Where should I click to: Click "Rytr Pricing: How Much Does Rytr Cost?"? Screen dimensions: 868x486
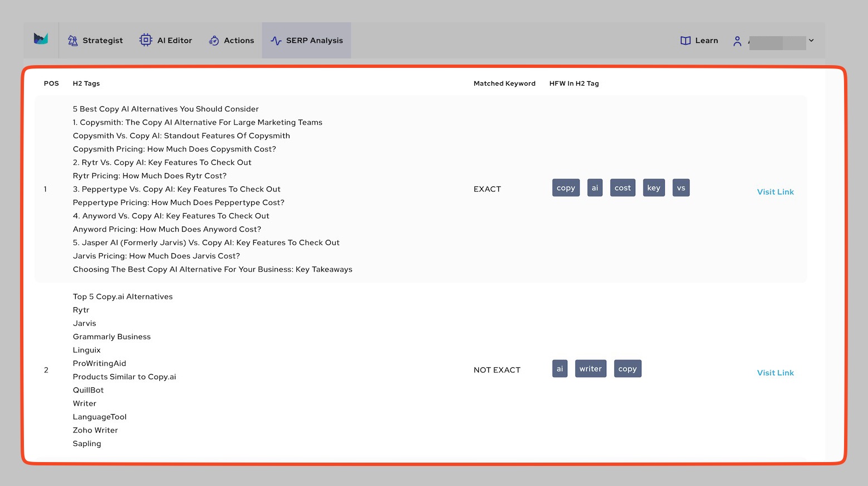[x=150, y=176]
